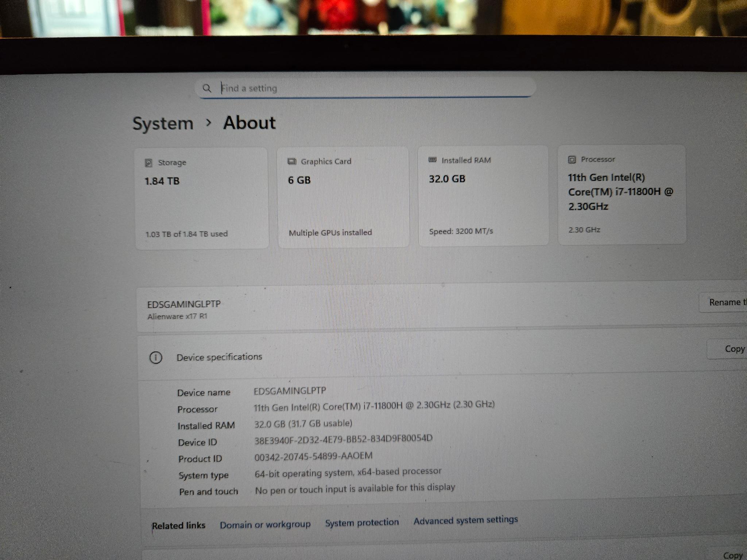Click the Installed RAM chip icon
This screenshot has width=747, height=560.
pos(432,160)
